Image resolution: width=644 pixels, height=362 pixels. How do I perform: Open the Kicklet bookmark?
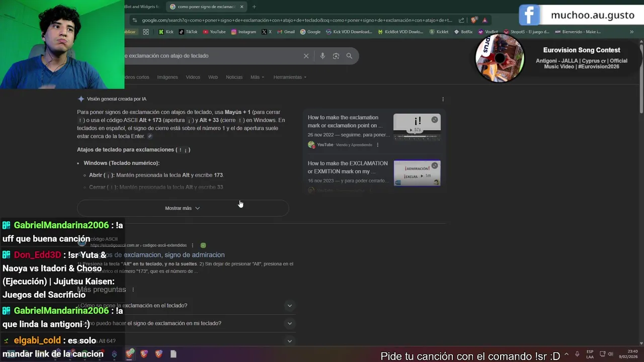coord(439,32)
